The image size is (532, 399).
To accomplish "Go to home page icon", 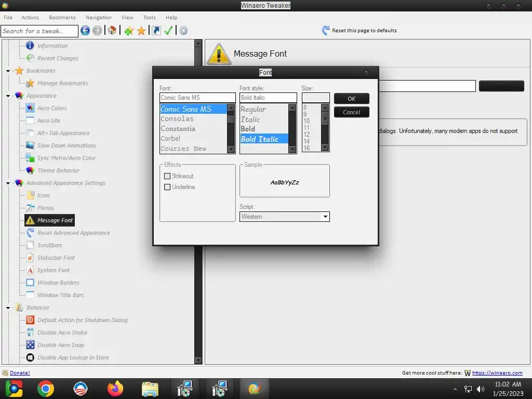I will tap(112, 31).
